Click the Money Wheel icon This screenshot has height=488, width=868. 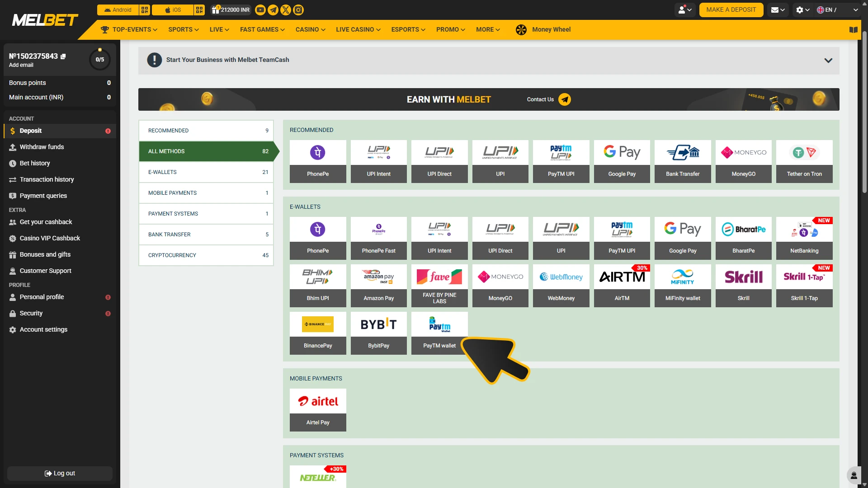click(521, 30)
